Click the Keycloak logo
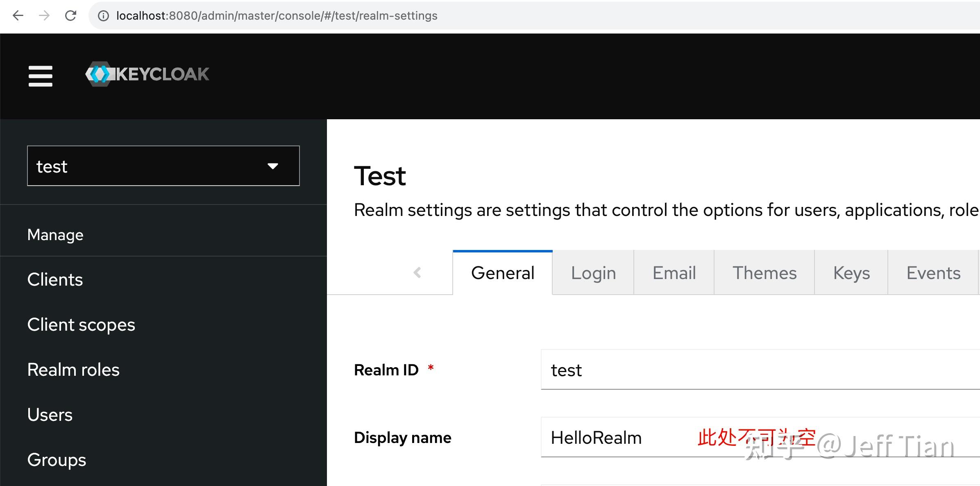The height and width of the screenshot is (486, 980). (147, 74)
